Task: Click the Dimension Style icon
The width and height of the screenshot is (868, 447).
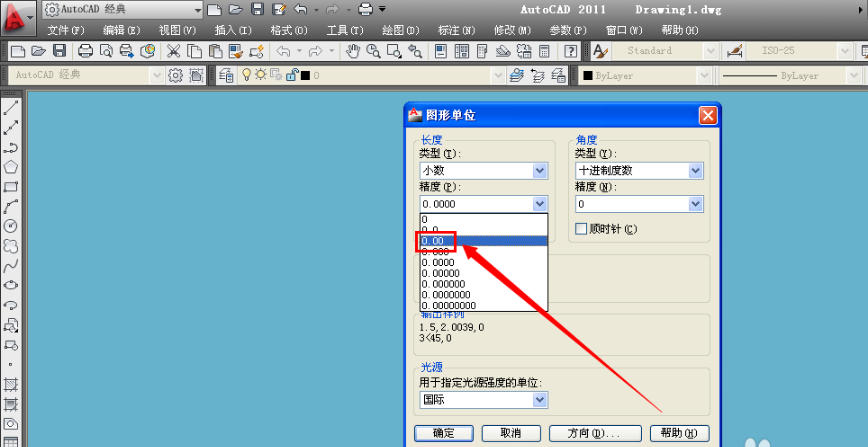Action: click(735, 52)
